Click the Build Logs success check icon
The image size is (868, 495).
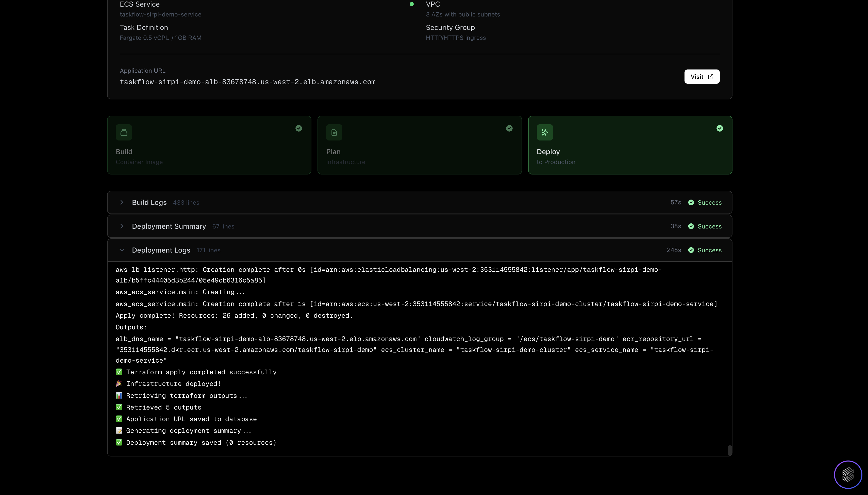tap(691, 202)
